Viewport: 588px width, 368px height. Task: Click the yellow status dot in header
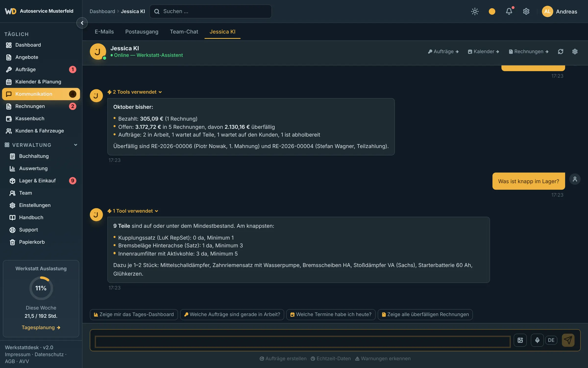pos(492,11)
